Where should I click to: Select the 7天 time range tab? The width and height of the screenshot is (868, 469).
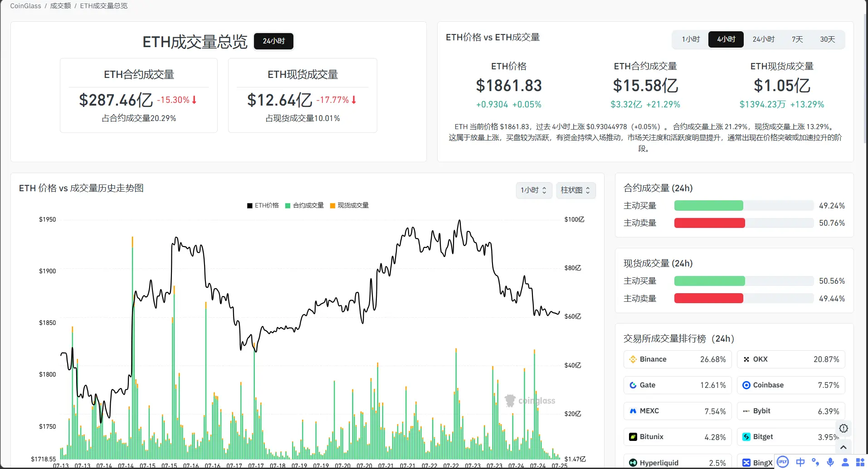coord(797,39)
